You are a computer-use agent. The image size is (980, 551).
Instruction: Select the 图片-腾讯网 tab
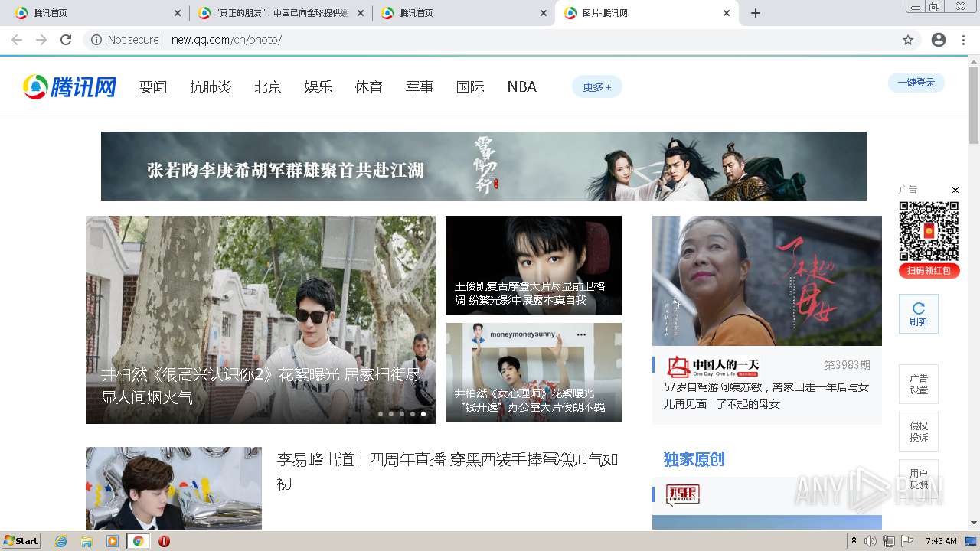point(646,13)
